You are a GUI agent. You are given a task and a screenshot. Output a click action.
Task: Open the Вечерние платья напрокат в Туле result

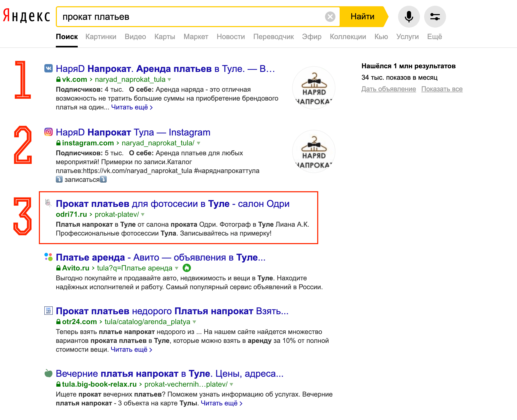point(170,373)
